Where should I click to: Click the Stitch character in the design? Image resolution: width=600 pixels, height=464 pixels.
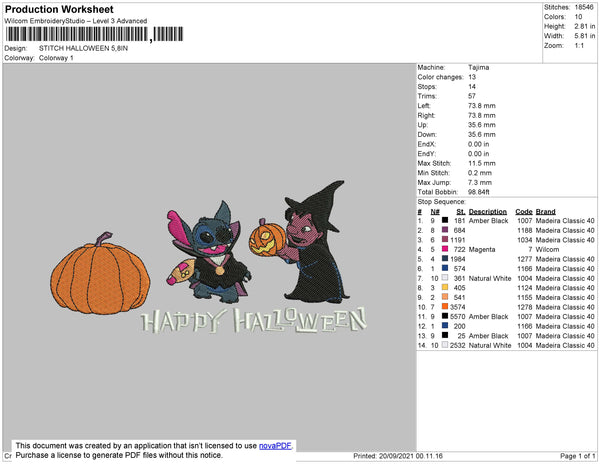209,252
